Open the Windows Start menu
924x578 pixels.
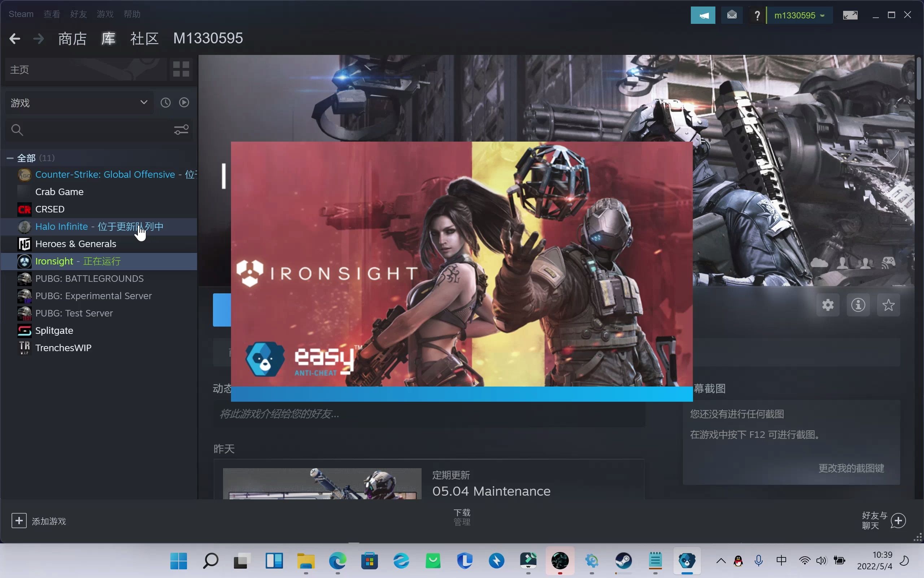pyautogui.click(x=178, y=561)
